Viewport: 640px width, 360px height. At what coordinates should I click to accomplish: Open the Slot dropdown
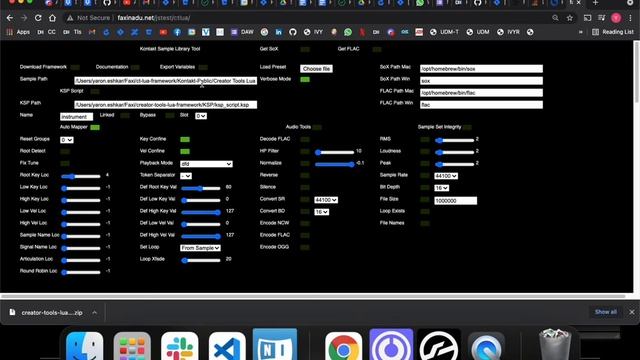coord(201,116)
